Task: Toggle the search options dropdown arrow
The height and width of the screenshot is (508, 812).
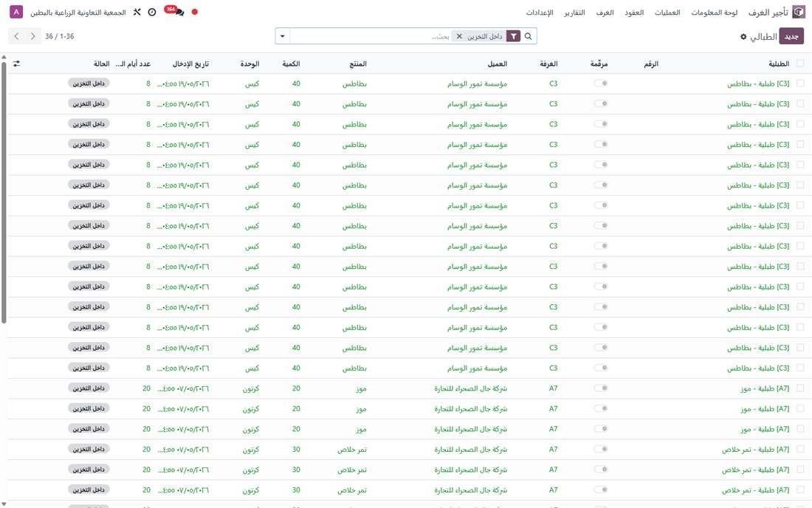Action: click(x=282, y=36)
